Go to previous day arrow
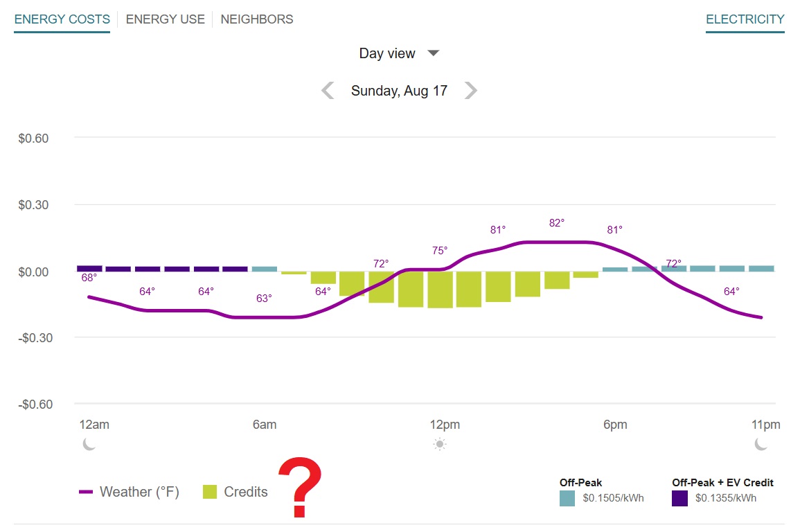 point(328,91)
